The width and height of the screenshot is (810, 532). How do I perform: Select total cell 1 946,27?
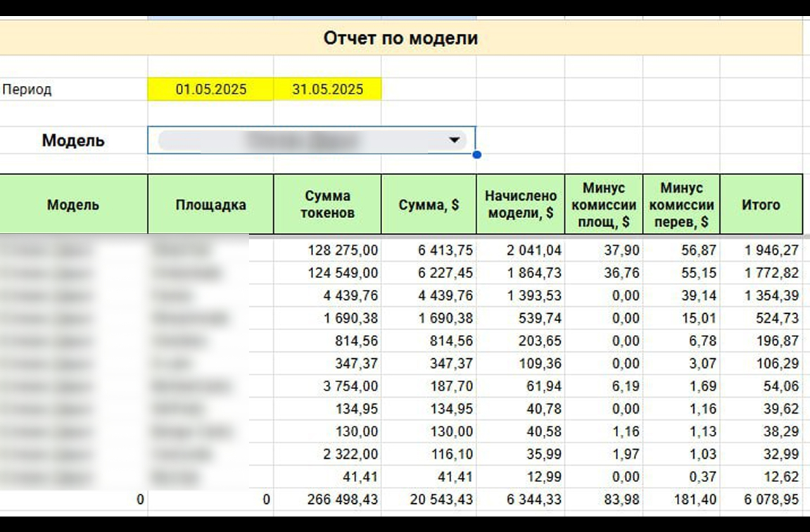[x=761, y=250]
